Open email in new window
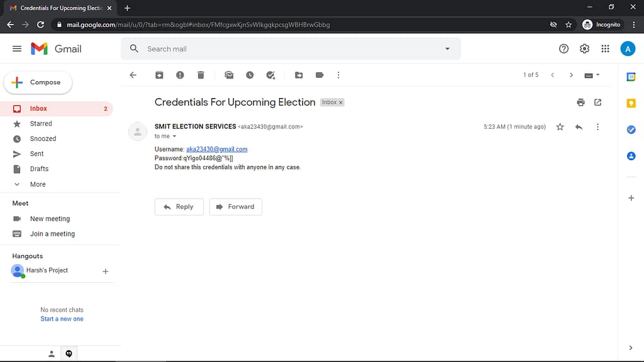644x362 pixels. 597,102
